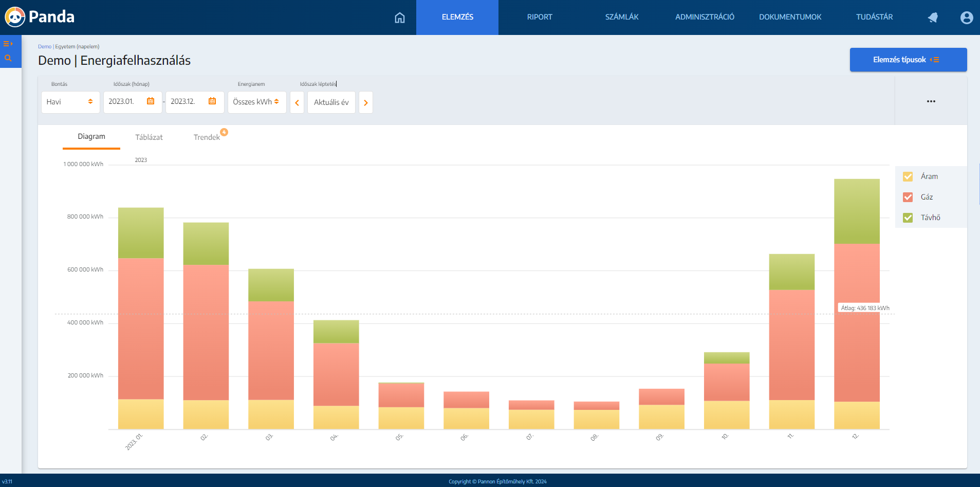Open calendar picker for start date 2023.01.
The width and height of the screenshot is (980, 487).
click(x=151, y=101)
